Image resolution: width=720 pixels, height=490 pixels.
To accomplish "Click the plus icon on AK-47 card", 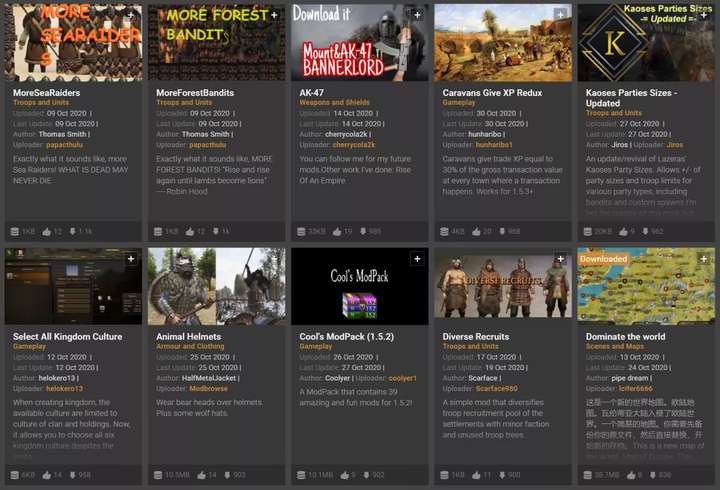I will [x=417, y=15].
